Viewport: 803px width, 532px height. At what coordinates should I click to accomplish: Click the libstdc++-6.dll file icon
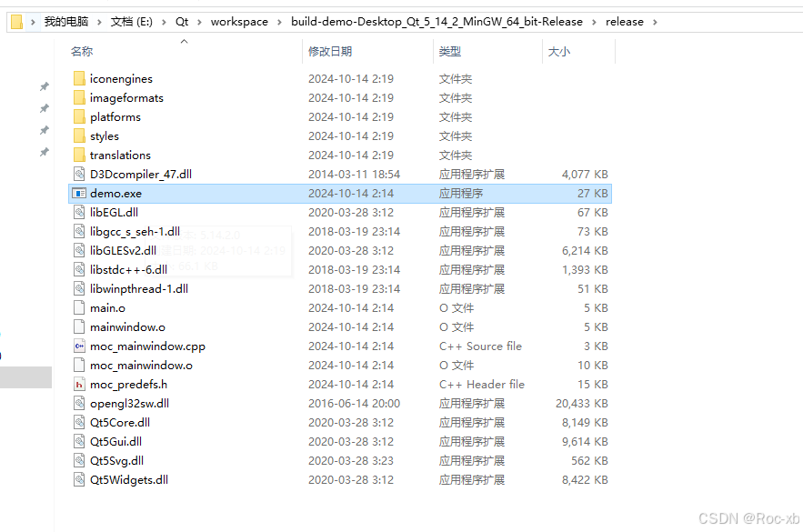pos(79,269)
